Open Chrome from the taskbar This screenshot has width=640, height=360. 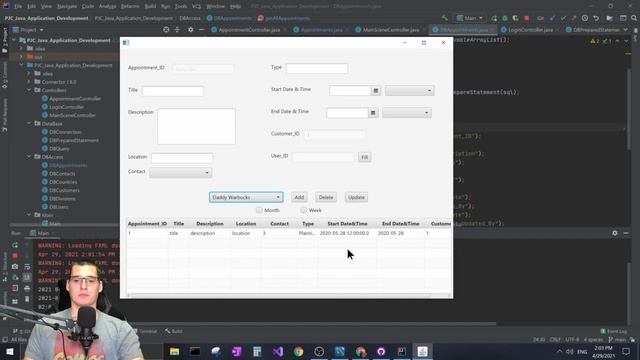pos(298,351)
